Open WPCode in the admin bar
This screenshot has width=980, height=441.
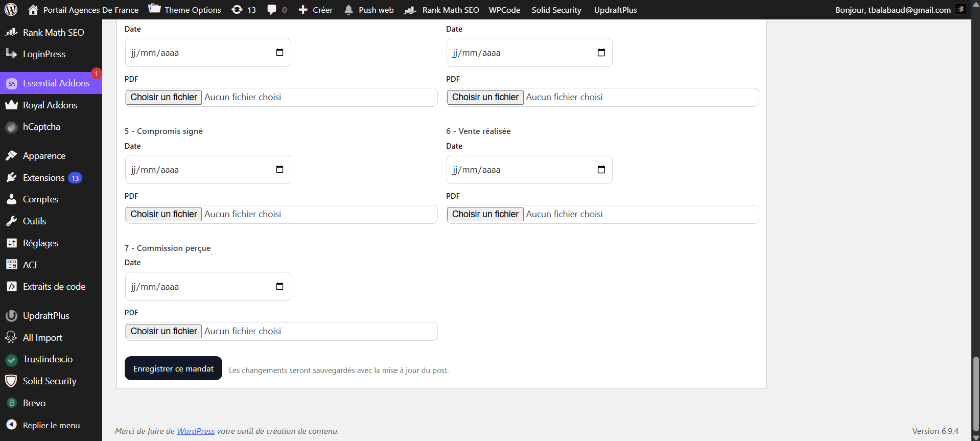504,10
